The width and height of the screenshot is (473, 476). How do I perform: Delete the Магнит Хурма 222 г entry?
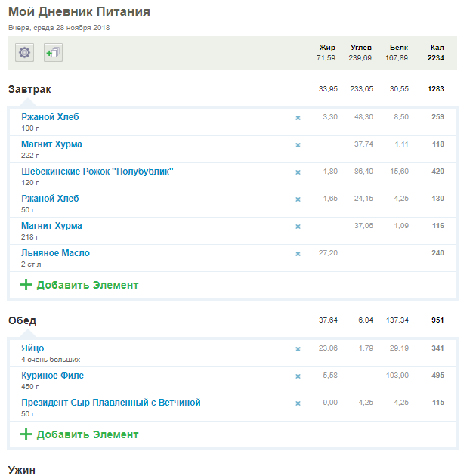298,145
